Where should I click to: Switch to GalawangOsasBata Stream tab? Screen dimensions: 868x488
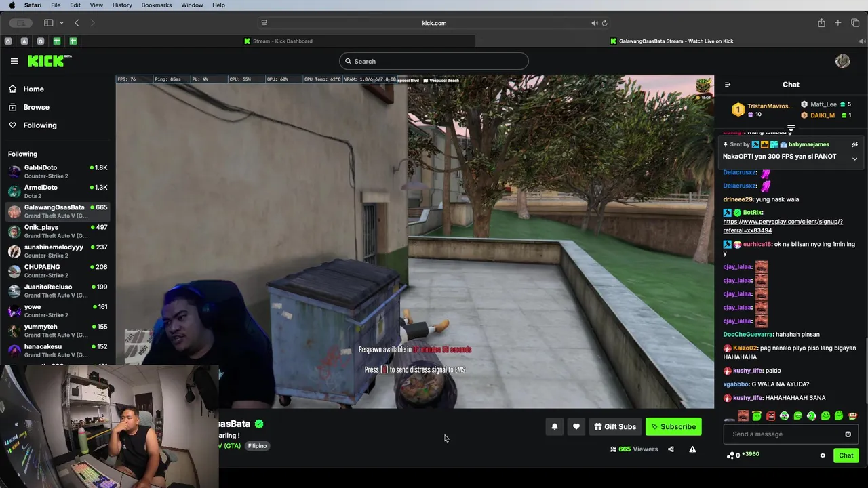[671, 41]
